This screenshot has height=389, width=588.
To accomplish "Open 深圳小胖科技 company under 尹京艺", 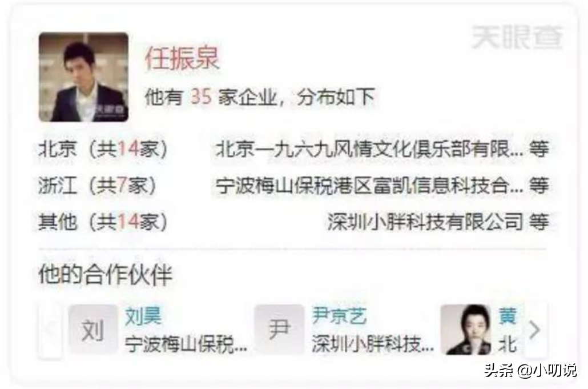I will pos(373,344).
